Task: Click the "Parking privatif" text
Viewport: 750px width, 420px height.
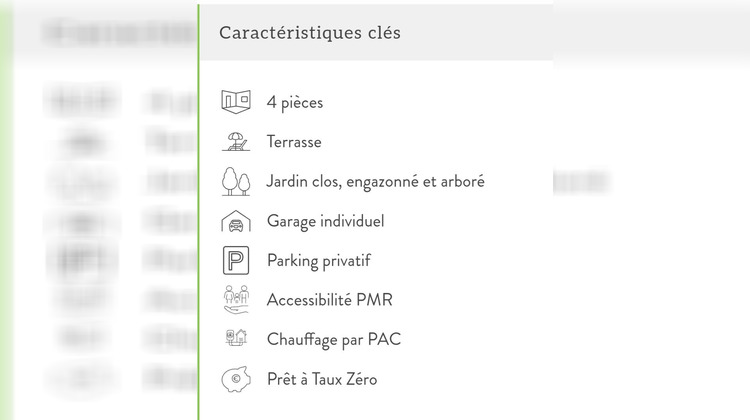Action: point(318,261)
